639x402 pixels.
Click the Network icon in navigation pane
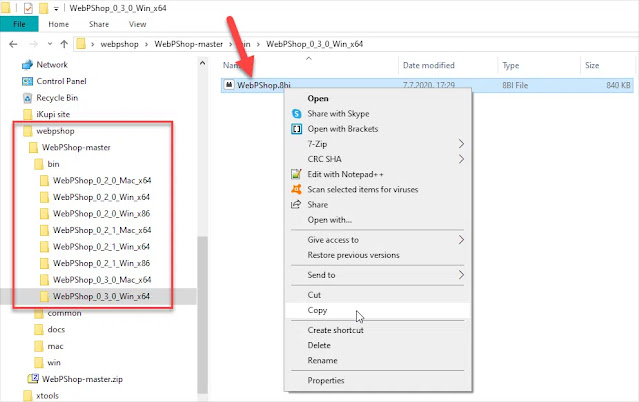pyautogui.click(x=27, y=64)
